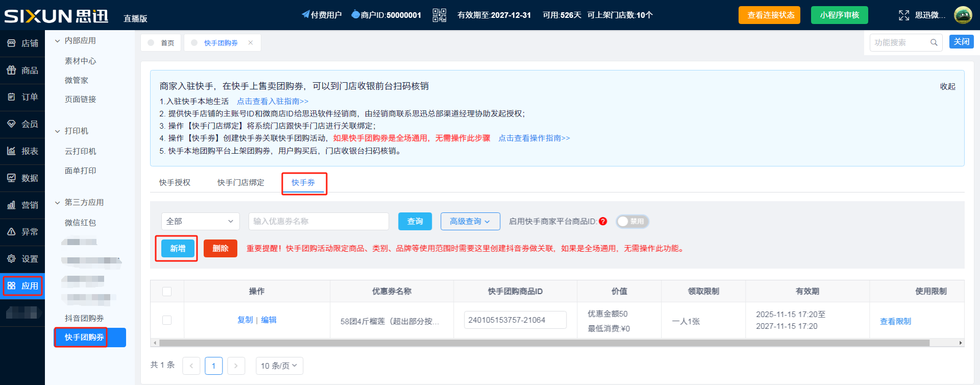Image resolution: width=980 pixels, height=385 pixels.
Task: Focus the 输入优惠券名称 input field
Action: (x=319, y=222)
